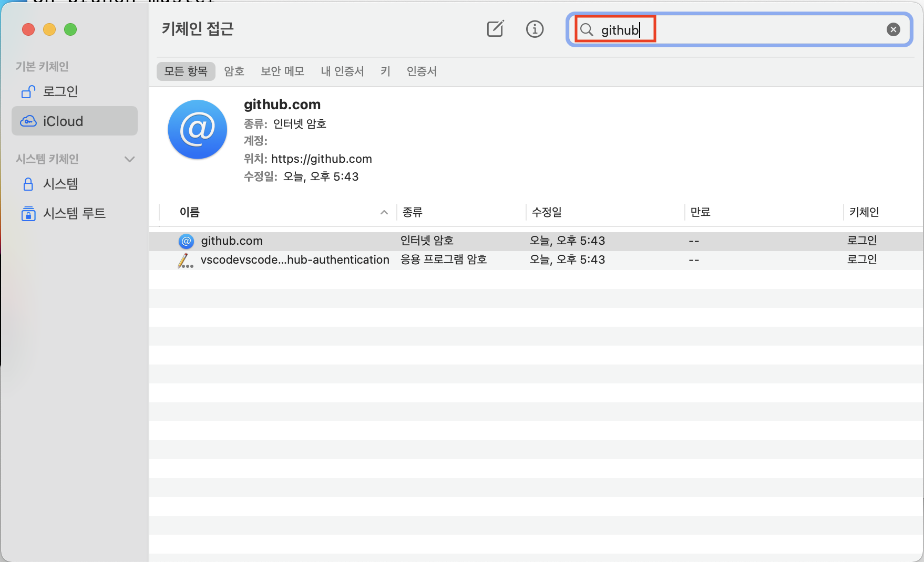The width and height of the screenshot is (924, 562).
Task: Click the pencil application password row icon
Action: pyautogui.click(x=186, y=261)
